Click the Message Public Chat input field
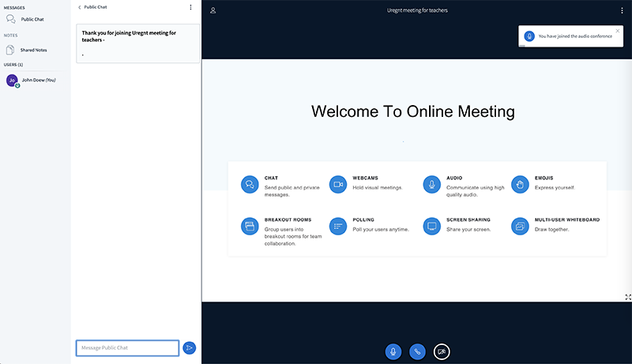 127,347
